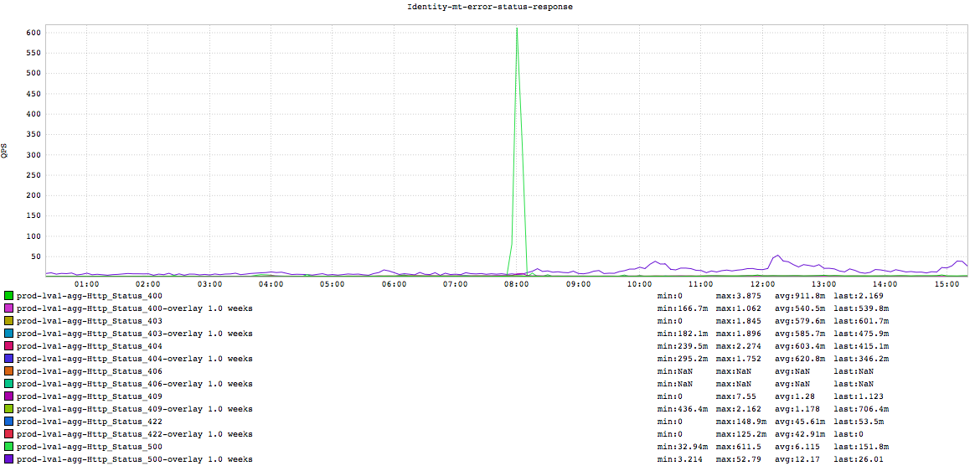Click the 08:00 label on the time axis
The width and height of the screenshot is (980, 466).
click(x=516, y=284)
